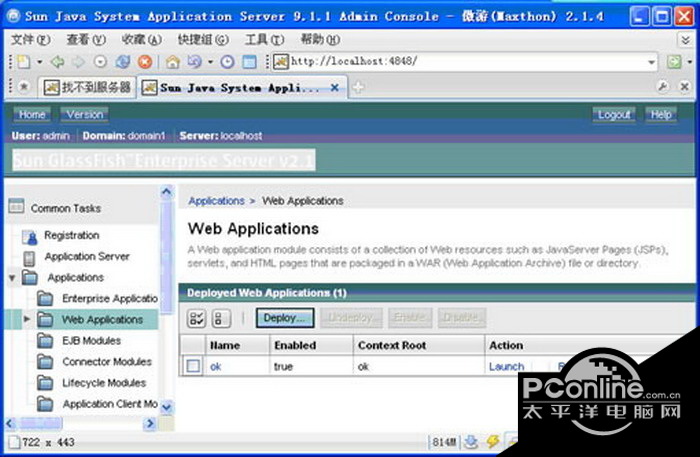The image size is (700, 457).
Task: Open the 帮助(H) menu
Action: (x=320, y=40)
